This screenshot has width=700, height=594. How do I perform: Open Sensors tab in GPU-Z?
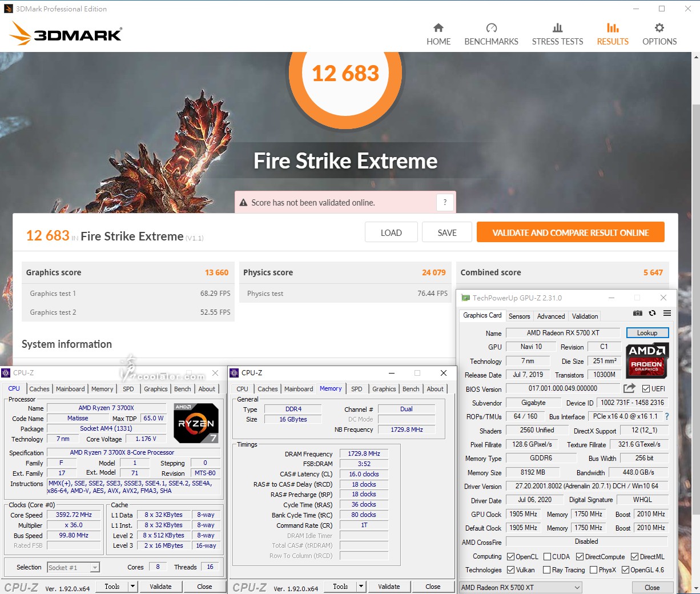pyautogui.click(x=519, y=316)
